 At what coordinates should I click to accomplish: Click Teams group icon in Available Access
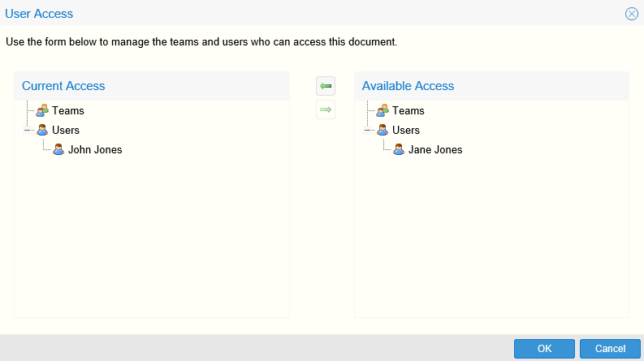click(x=383, y=110)
